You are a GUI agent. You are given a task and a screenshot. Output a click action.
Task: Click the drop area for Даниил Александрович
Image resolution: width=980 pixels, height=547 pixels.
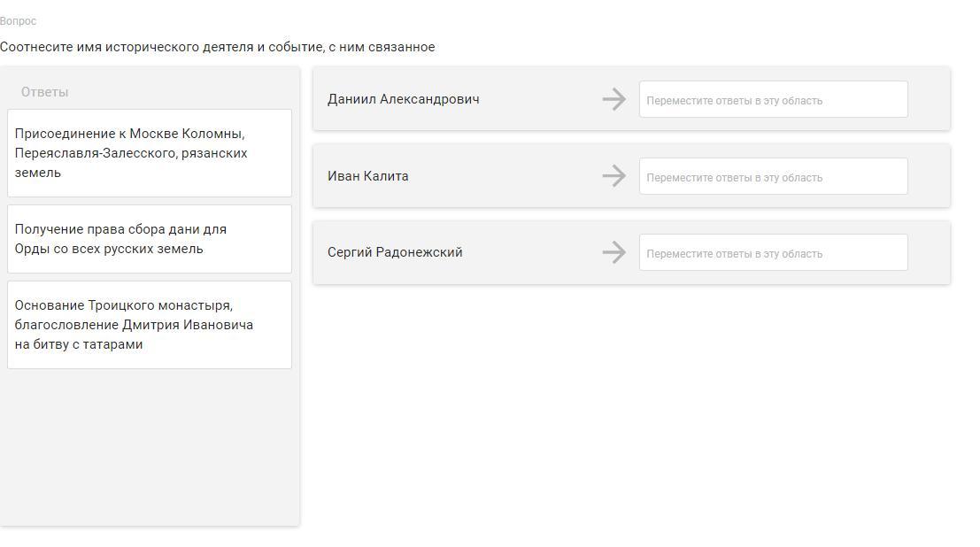[773, 99]
